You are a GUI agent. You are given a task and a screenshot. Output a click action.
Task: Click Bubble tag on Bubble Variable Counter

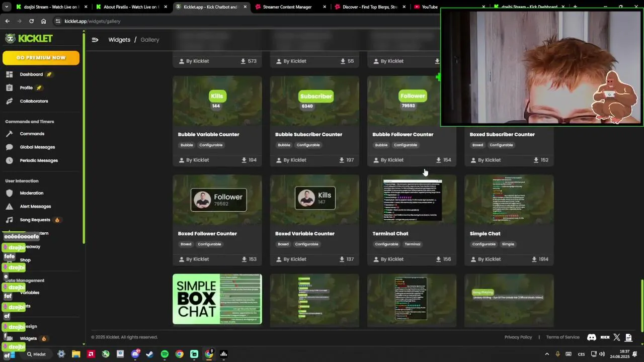point(187,145)
